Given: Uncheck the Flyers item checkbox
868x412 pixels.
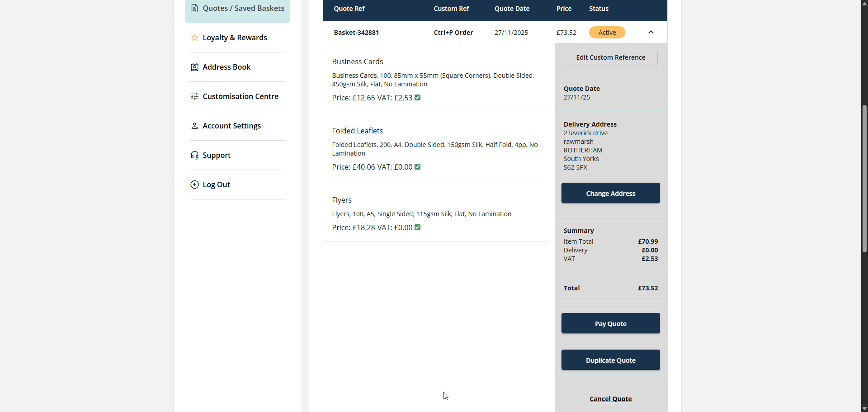Looking at the screenshot, I should click(418, 227).
